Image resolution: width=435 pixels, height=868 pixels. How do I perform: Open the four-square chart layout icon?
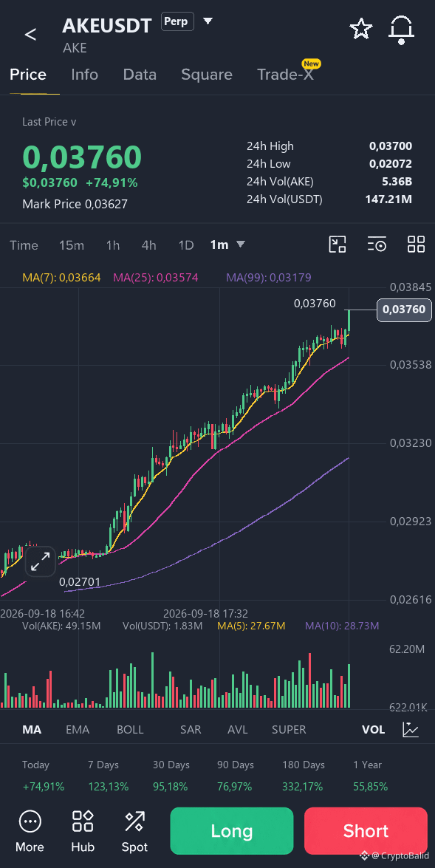point(417,244)
